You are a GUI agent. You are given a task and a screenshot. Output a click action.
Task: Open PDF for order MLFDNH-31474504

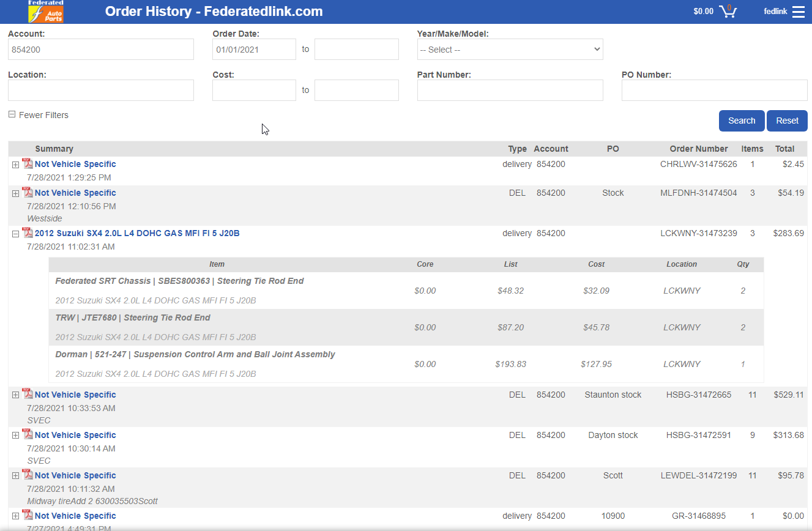click(x=28, y=192)
